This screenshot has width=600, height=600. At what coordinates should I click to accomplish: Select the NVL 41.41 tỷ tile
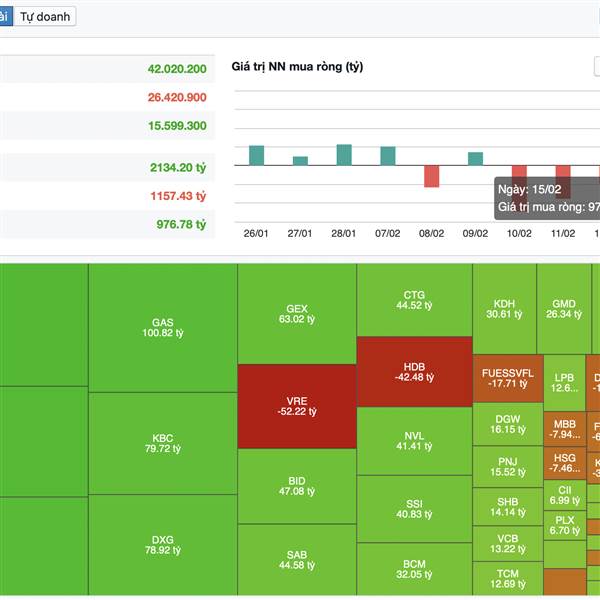(414, 441)
